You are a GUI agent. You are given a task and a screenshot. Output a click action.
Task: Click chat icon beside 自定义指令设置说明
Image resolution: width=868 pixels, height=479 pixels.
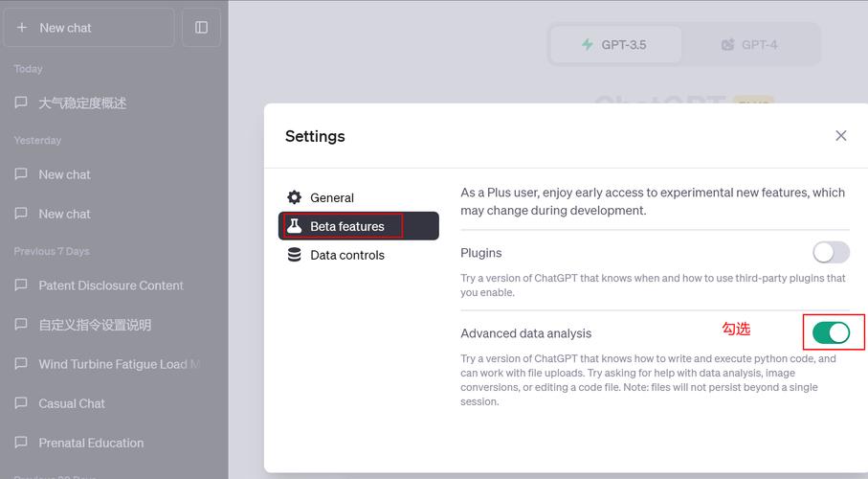(21, 325)
